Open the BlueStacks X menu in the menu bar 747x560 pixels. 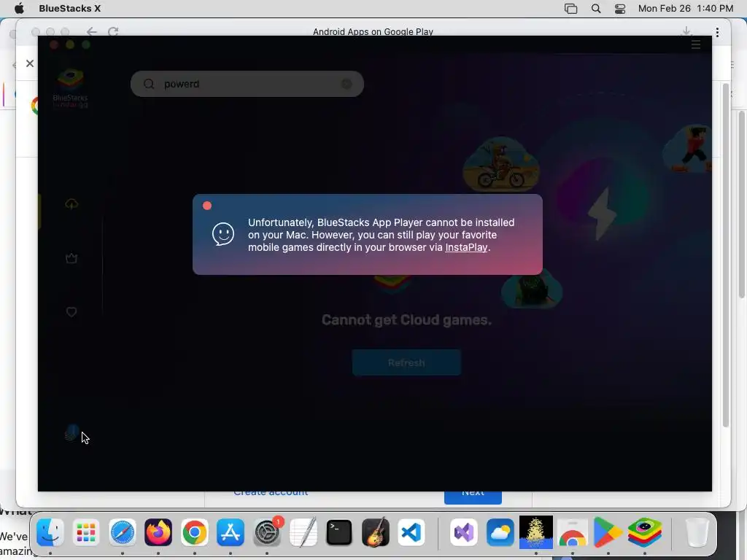[69, 9]
